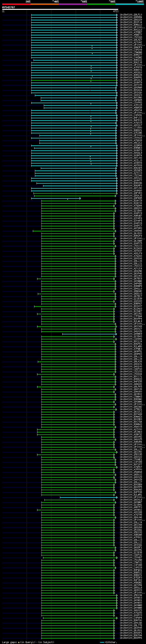Click the UniRef100_Q7EZW6 hit
146x644 pixels.
point(131,133)
